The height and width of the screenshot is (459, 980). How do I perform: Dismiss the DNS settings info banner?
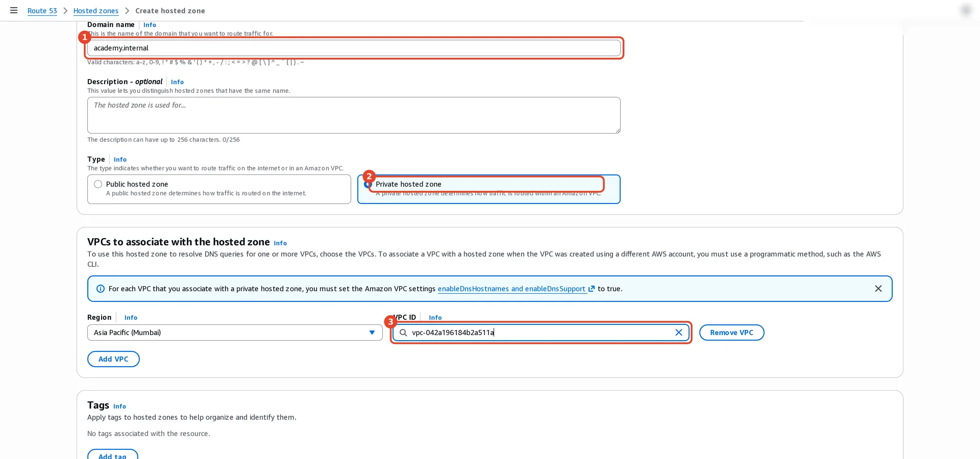tap(878, 289)
